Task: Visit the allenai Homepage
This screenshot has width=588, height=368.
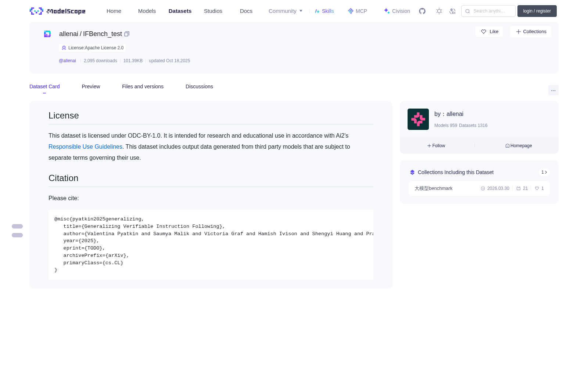Action: click(x=519, y=146)
